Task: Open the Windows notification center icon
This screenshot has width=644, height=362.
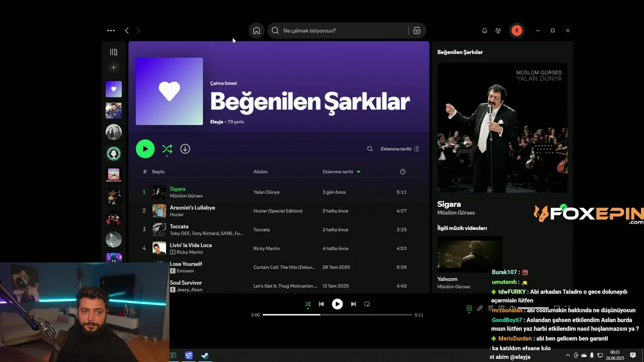Action: point(633,355)
